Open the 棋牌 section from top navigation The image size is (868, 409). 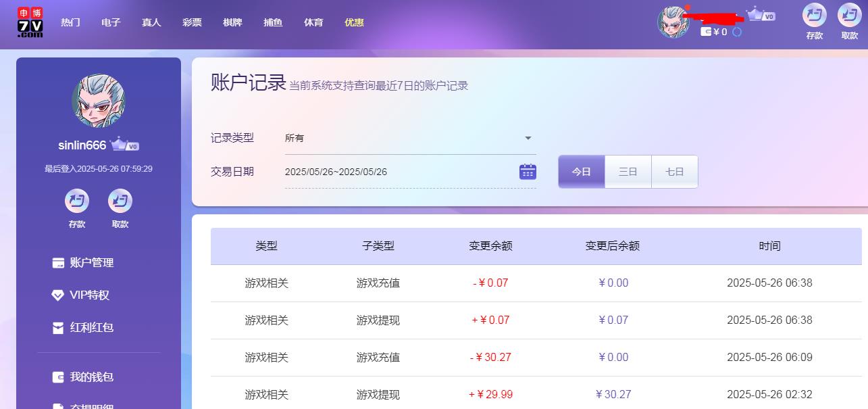(232, 22)
